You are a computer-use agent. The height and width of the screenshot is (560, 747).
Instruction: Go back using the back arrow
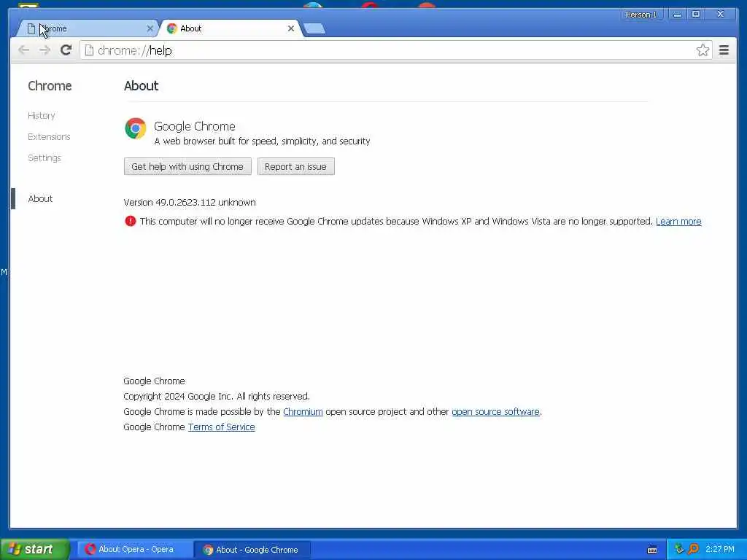pos(23,50)
